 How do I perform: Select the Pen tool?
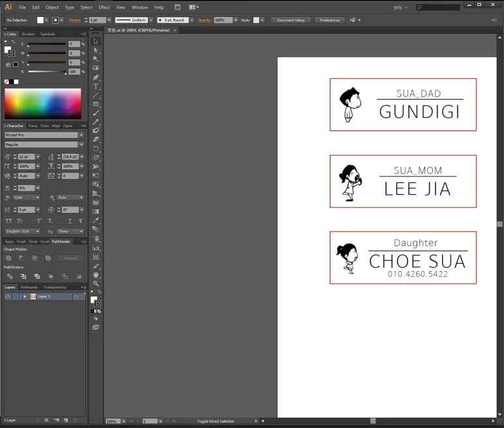pyautogui.click(x=96, y=78)
